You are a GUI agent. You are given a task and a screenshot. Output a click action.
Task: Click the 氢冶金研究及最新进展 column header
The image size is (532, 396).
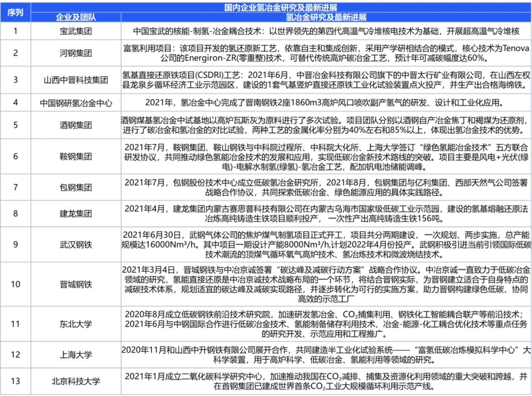[x=326, y=17]
